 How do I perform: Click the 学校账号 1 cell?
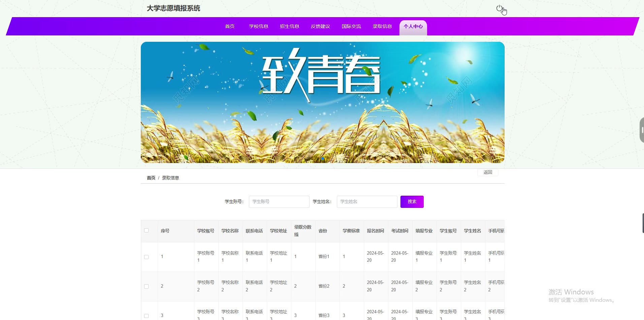pos(206,257)
